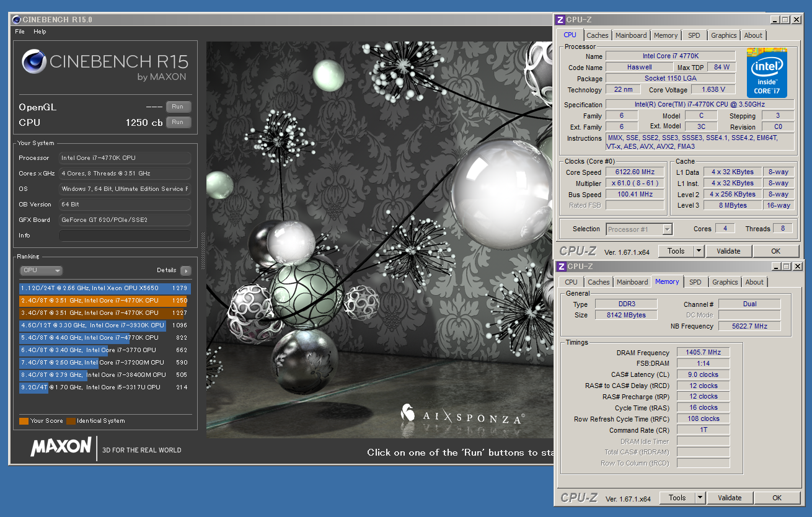The height and width of the screenshot is (517, 812).
Task: Click the rendered spheres scene image
Action: pyautogui.click(x=379, y=240)
